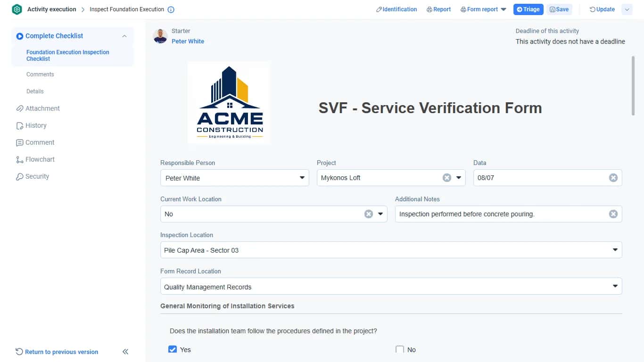The image size is (644, 362).
Task: Open the Form Record Location dropdown
Action: point(391,287)
